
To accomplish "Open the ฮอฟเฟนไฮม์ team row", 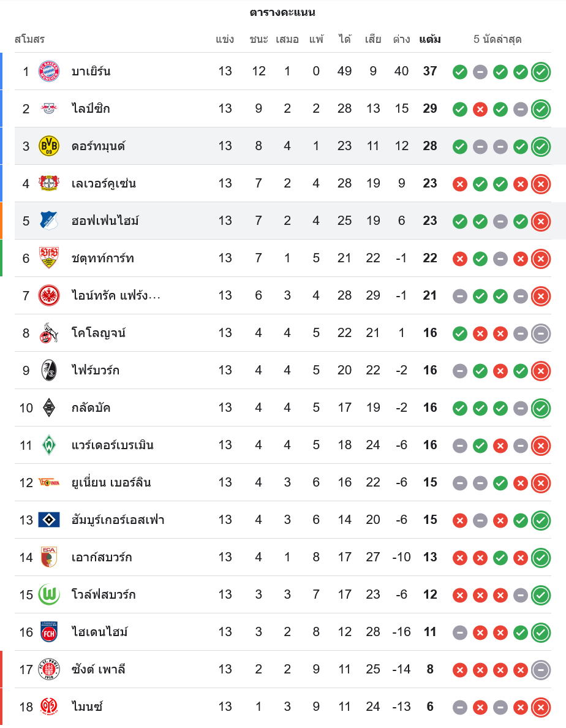I will 105,221.
